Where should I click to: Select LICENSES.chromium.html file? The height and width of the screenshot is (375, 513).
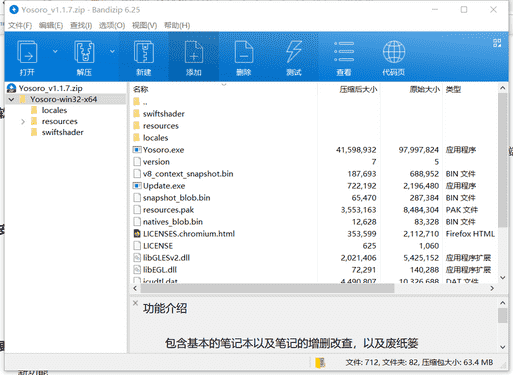click(x=189, y=234)
